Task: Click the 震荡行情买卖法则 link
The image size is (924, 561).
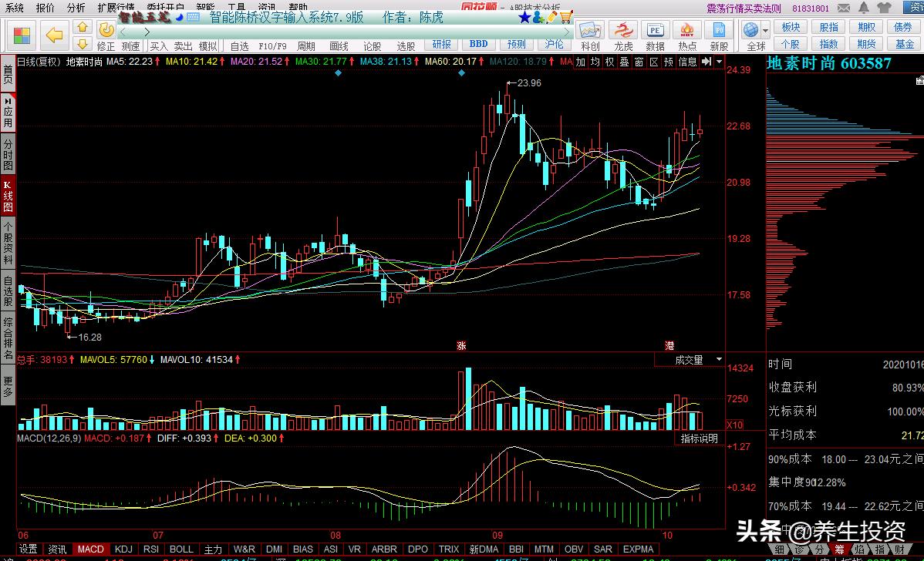Action: click(x=744, y=8)
